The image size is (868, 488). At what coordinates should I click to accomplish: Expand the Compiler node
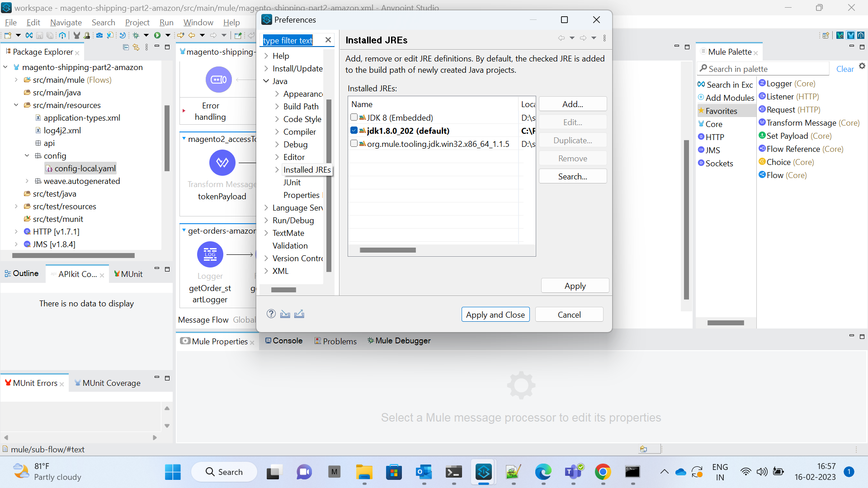coord(277,131)
